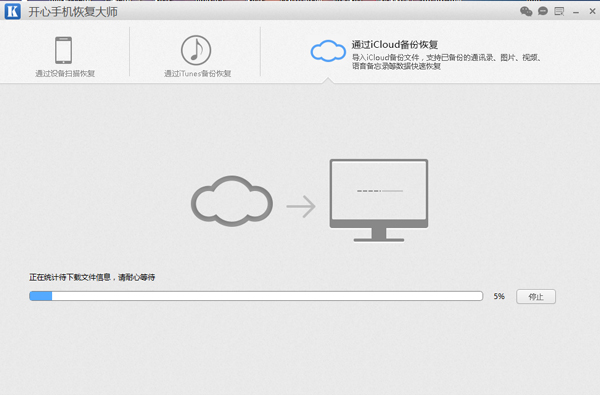The width and height of the screenshot is (600, 395).
Task: Click the download progress bar
Action: [256, 296]
